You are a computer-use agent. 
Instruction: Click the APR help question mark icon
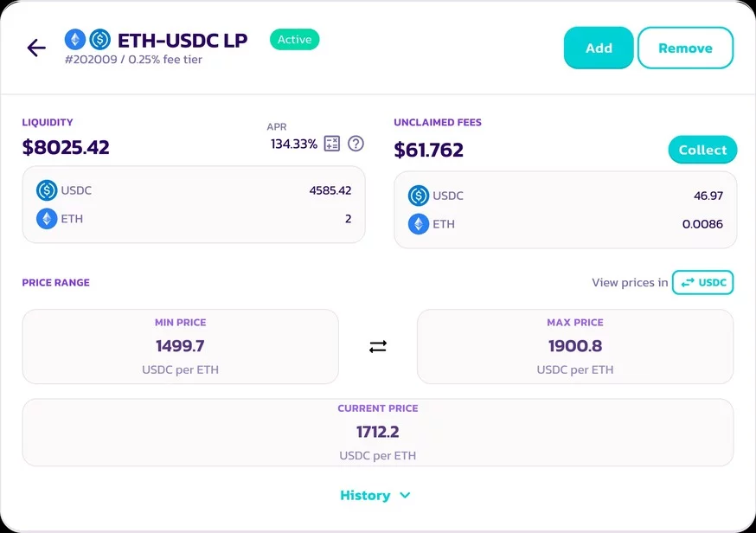356,144
